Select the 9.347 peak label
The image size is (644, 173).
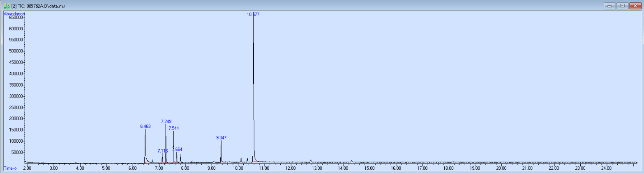click(221, 138)
